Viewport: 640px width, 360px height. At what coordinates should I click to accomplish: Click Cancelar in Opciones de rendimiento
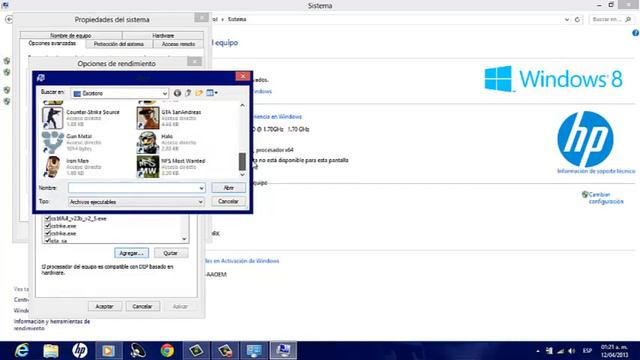[142, 307]
